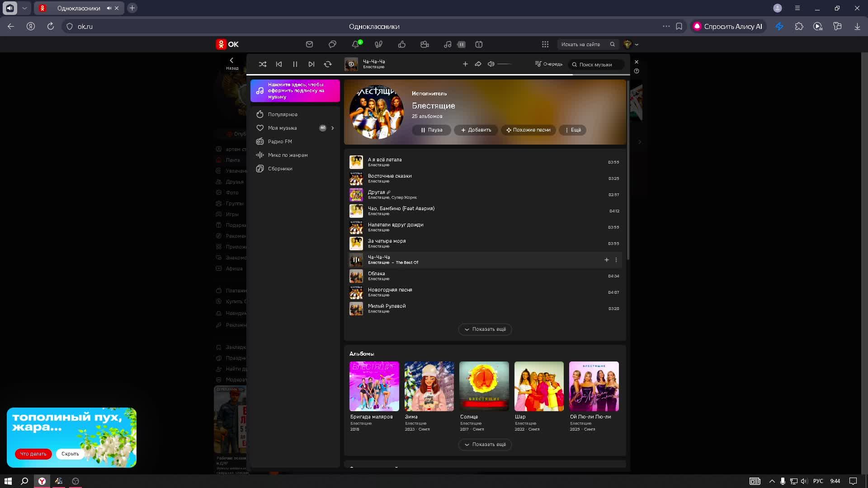The height and width of the screenshot is (488, 868).
Task: Play the track Облака
Action: point(356,276)
